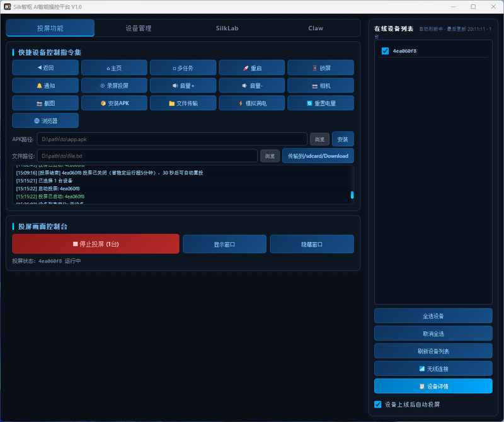The height and width of the screenshot is (422, 504).
Task: Click the 返回 back command button
Action: point(45,68)
